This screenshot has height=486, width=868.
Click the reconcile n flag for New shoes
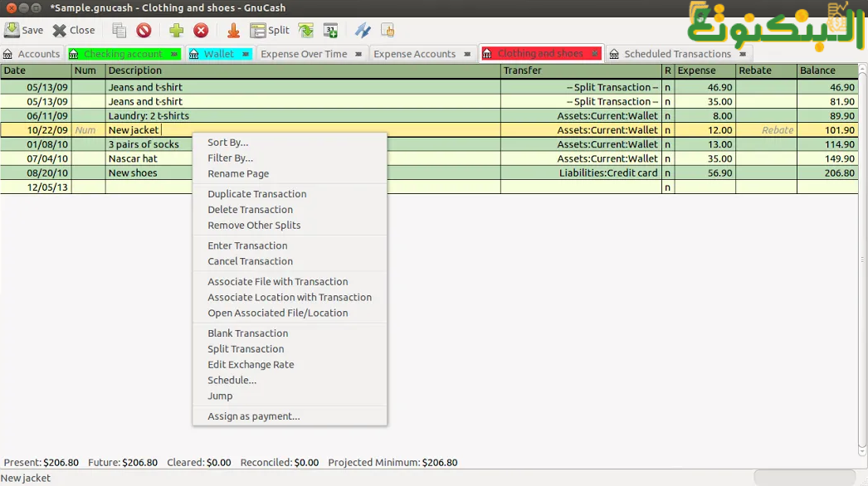(x=668, y=173)
